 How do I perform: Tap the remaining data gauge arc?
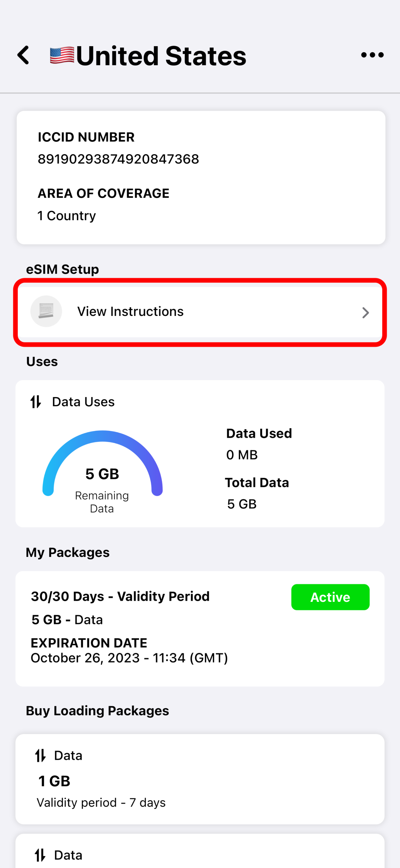coord(102,463)
